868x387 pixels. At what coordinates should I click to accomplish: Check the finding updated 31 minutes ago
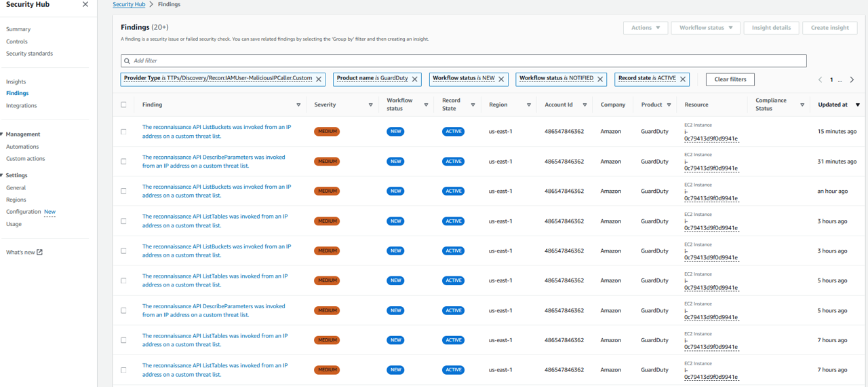click(123, 162)
